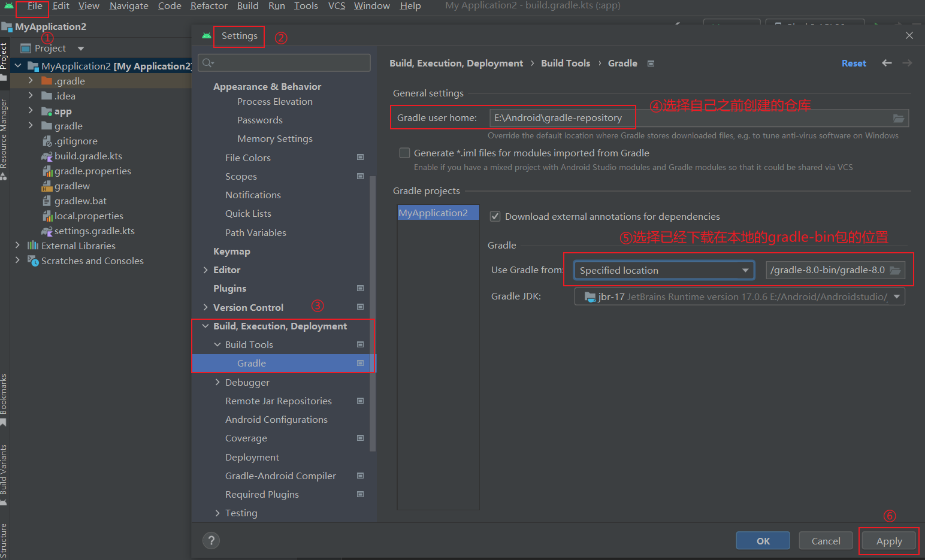Expand the .idea folder in project tree

click(x=31, y=96)
